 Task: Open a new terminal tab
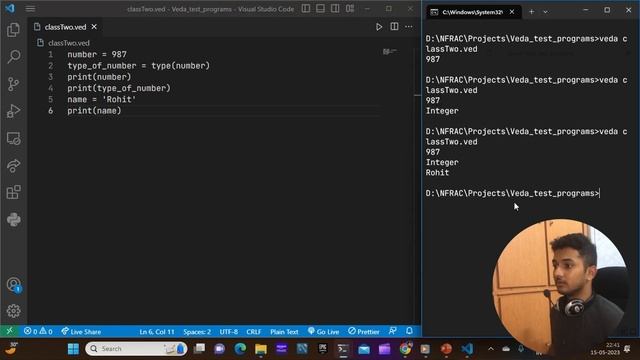(531, 12)
